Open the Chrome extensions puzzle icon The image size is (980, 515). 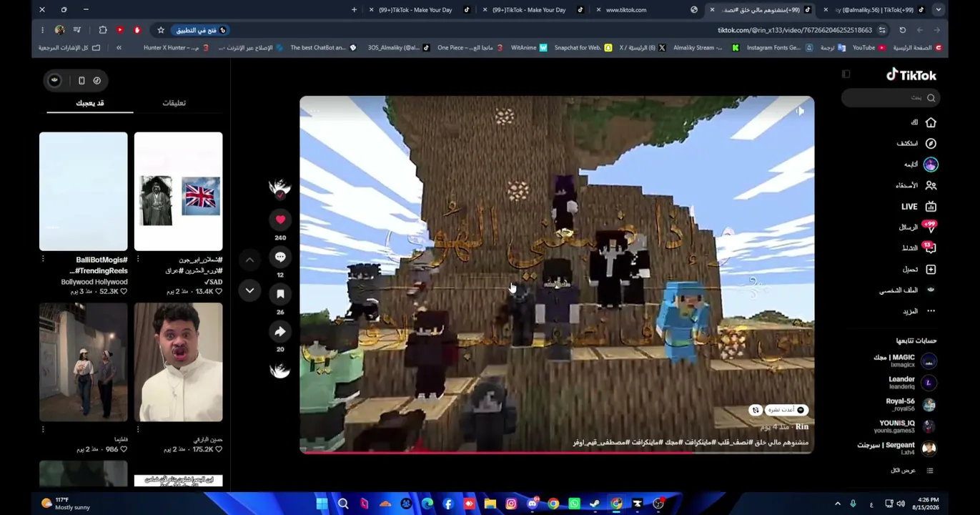point(103,30)
